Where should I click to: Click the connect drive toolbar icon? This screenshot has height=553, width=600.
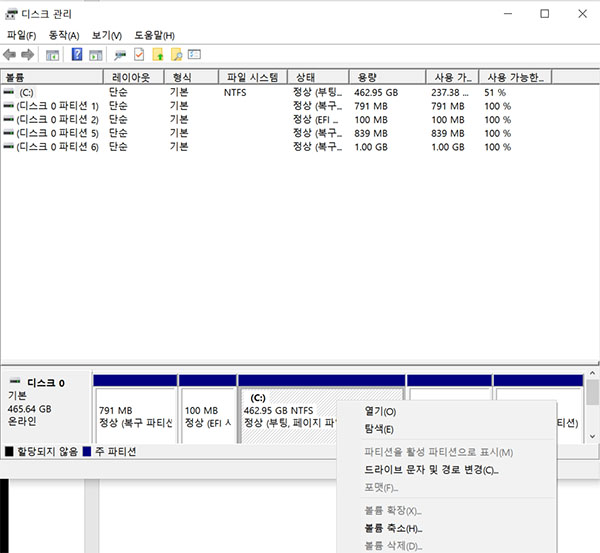120,54
